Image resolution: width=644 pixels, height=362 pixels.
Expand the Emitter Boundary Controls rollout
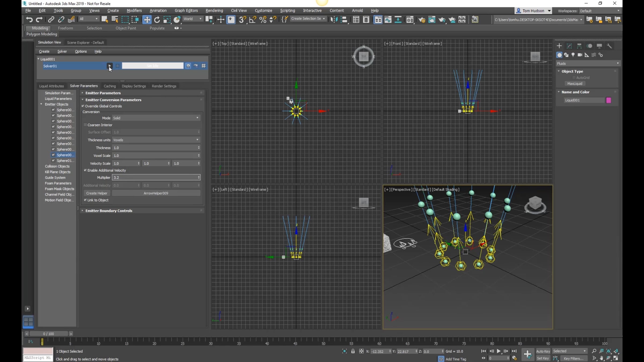109,211
